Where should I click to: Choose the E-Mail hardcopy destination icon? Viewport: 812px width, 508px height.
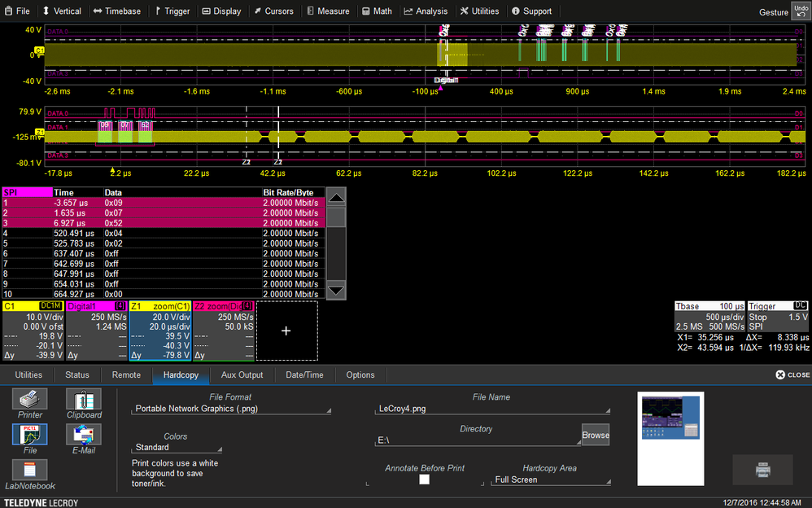[x=83, y=434]
